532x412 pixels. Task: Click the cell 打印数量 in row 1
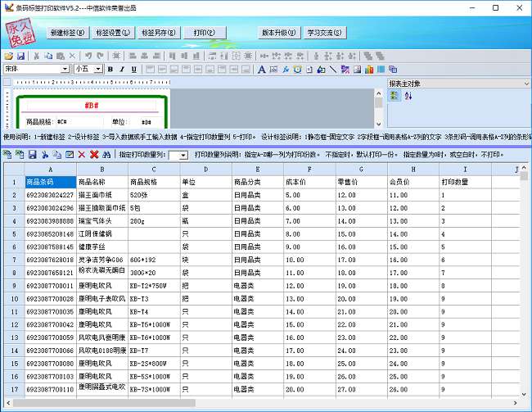tap(465, 182)
